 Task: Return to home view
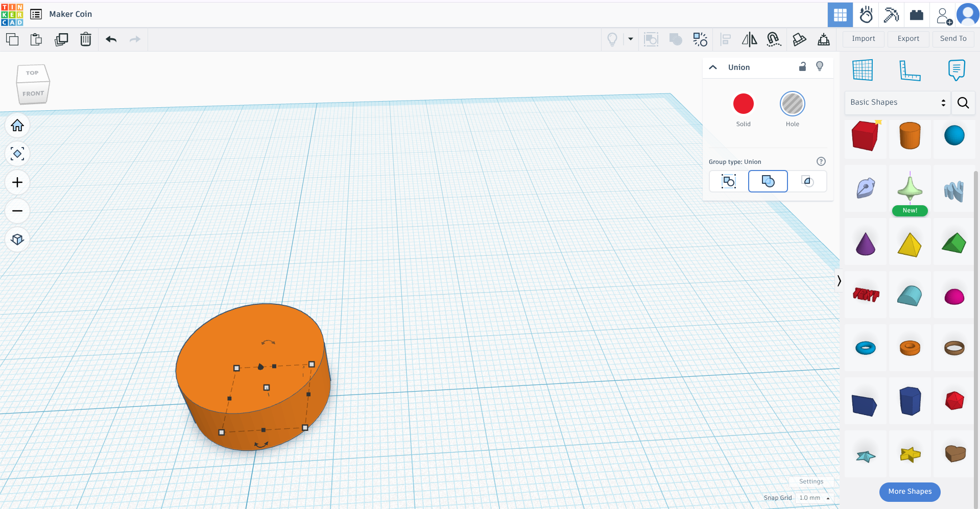click(x=17, y=125)
